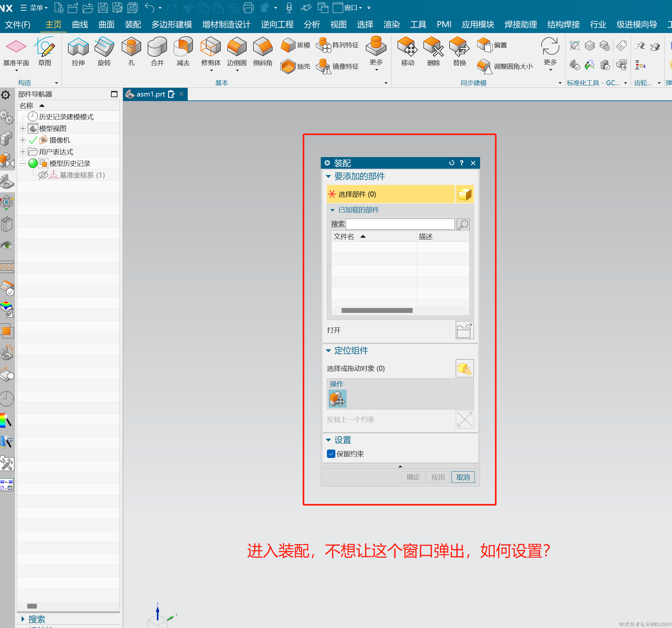The height and width of the screenshot is (628, 672).
Task: Click the print icon in top toolbar
Action: [248, 7]
